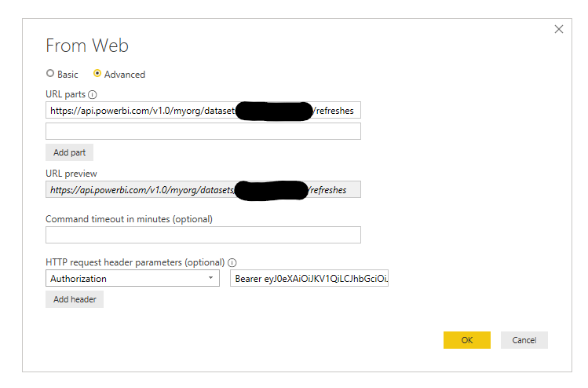588x388 pixels.
Task: Click the From Web title text
Action: point(87,46)
